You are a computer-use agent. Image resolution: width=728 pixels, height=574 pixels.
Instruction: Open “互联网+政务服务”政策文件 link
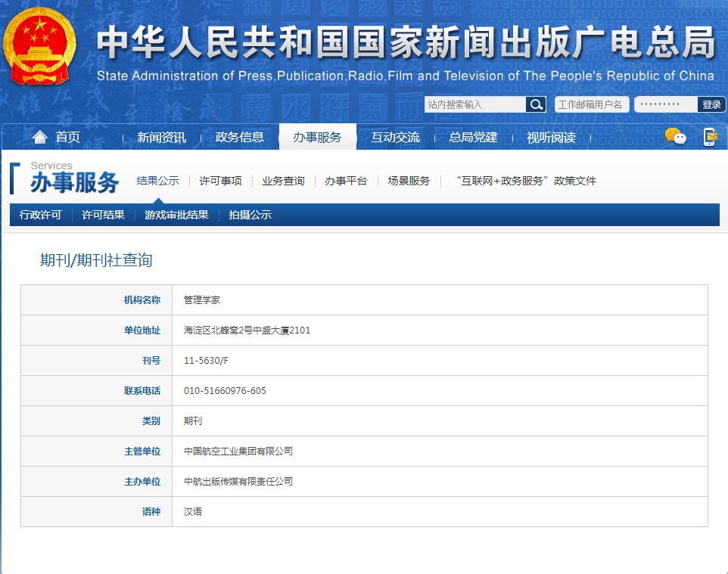526,181
